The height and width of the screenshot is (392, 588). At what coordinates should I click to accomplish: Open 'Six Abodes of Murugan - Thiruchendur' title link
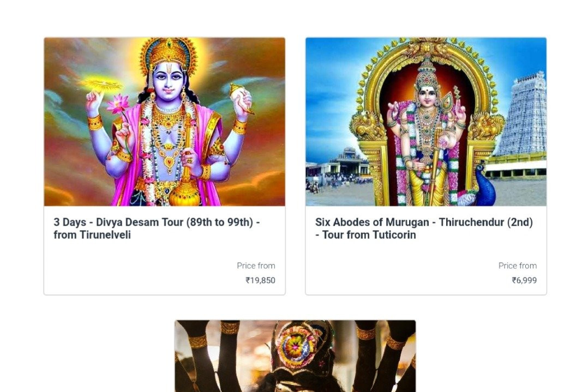[424, 228]
